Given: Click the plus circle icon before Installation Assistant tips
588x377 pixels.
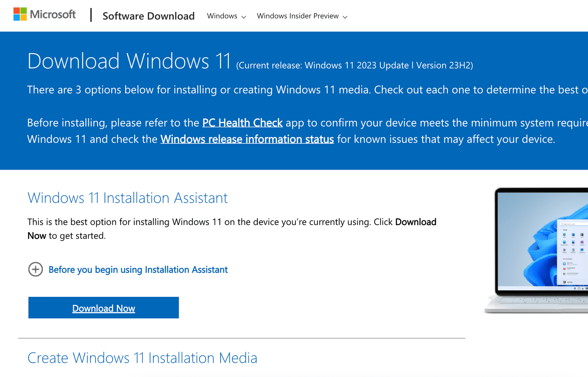Looking at the screenshot, I should click(35, 270).
